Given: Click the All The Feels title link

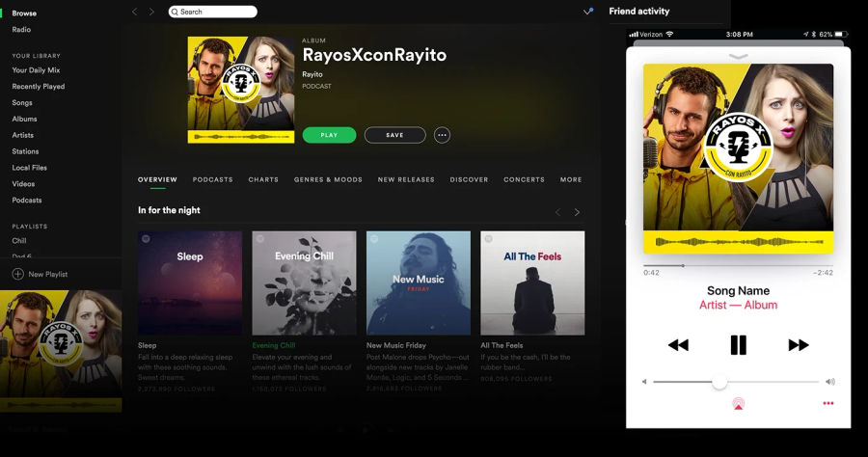Looking at the screenshot, I should pos(502,345).
